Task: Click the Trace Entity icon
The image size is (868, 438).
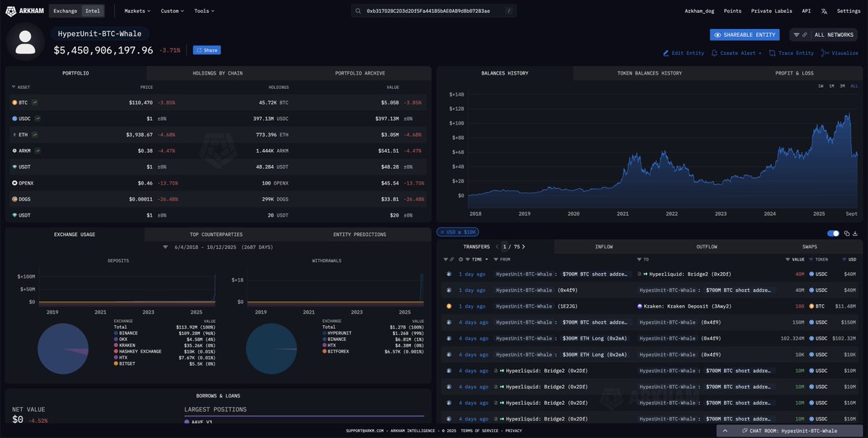Action: [772, 53]
